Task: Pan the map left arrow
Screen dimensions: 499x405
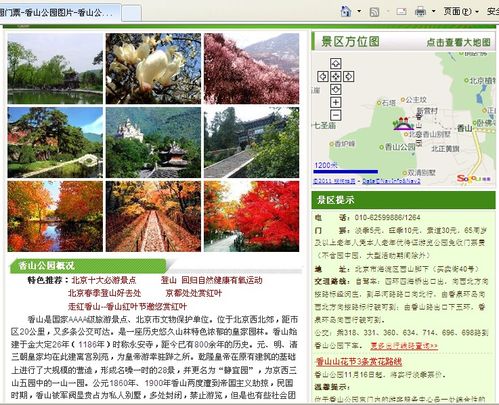Action: click(x=323, y=76)
